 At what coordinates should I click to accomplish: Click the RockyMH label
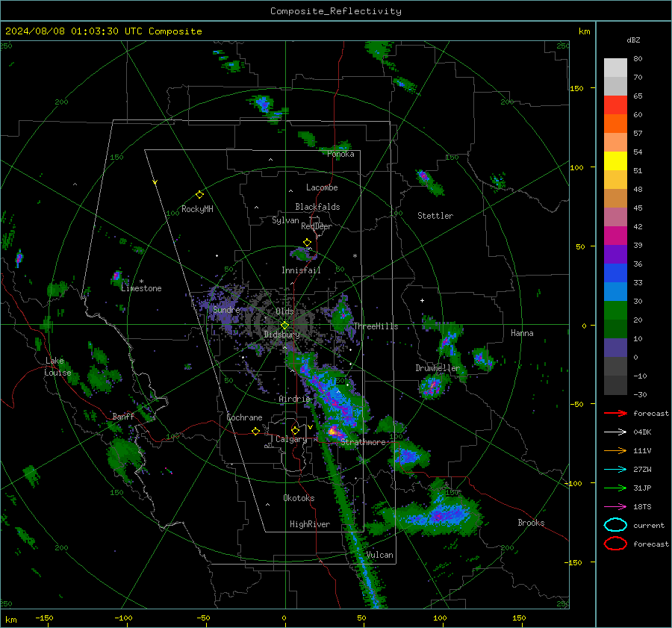[x=197, y=209]
